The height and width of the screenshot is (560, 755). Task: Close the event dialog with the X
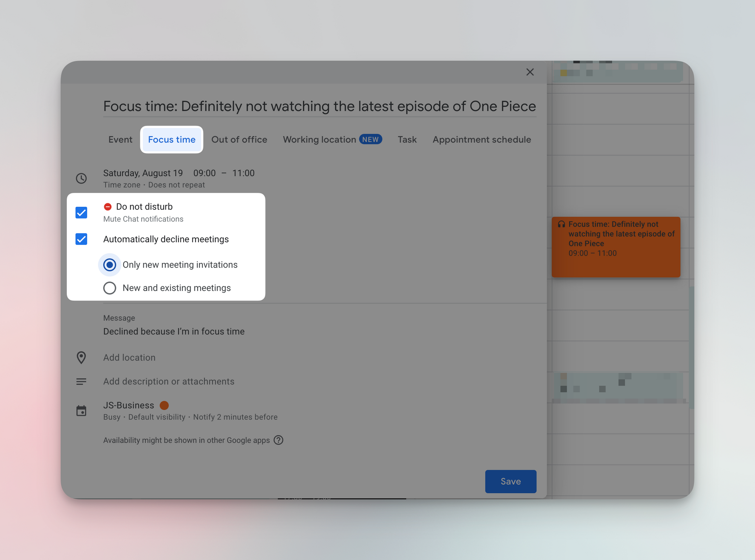pyautogui.click(x=530, y=72)
